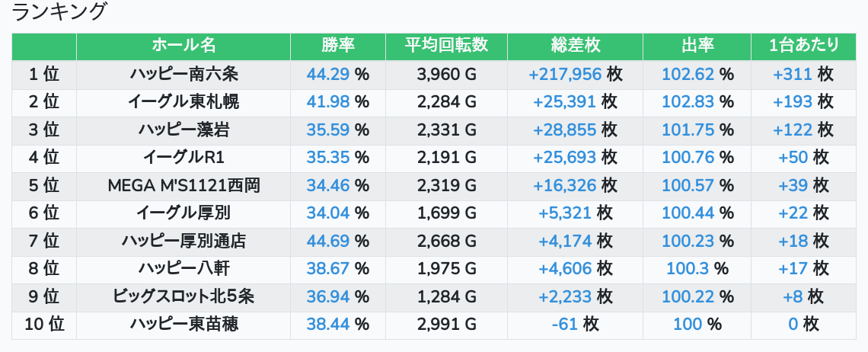Select hall name ハッピー南六条
The height and width of the screenshot is (352, 868).
point(183,74)
